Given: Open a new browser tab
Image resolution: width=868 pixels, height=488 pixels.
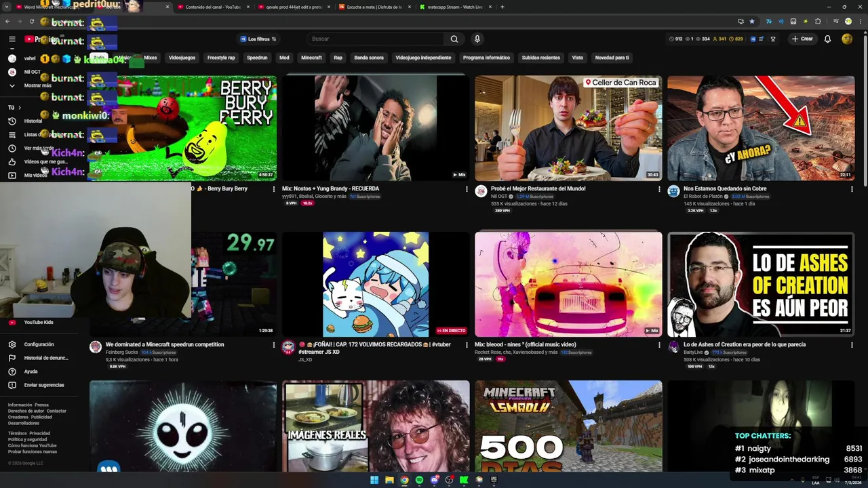Looking at the screenshot, I should [502, 7].
